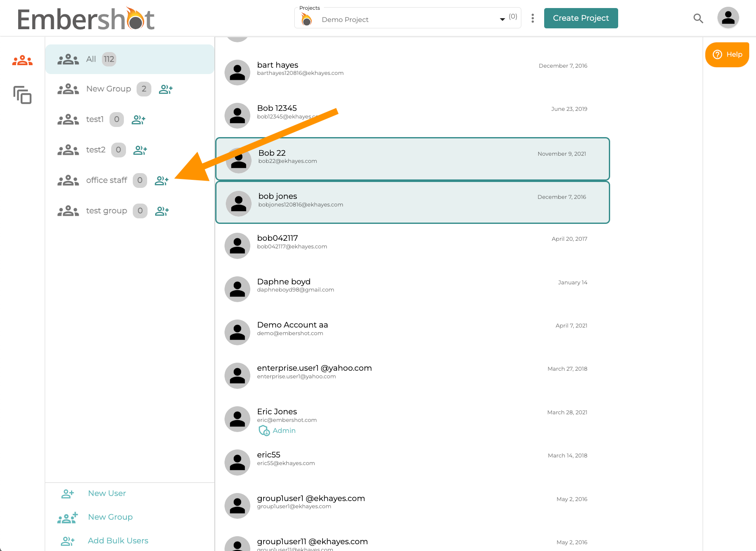Click the add-user icon beside New Group (2)

tap(165, 89)
